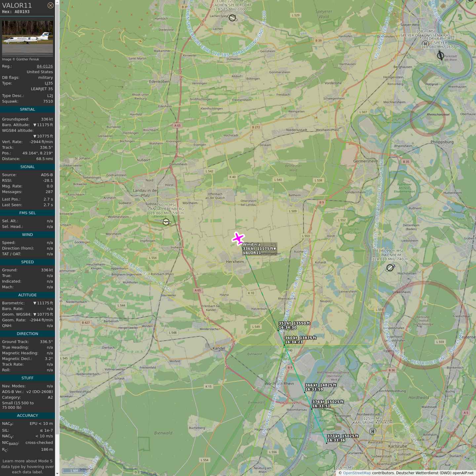Screen dimensions: 476x476
Task: Click the Linkenheim airfield symbol
Action: [x=390, y=268]
